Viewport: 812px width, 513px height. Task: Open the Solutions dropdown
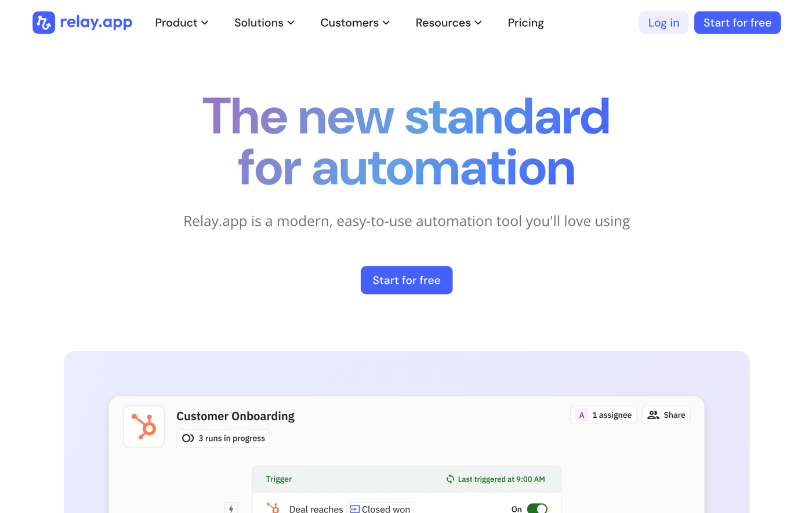[x=264, y=23]
